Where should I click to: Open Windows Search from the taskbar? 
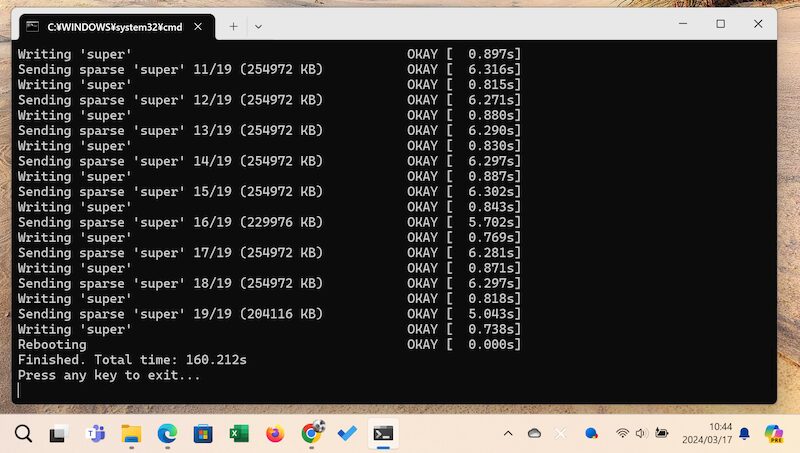23,433
